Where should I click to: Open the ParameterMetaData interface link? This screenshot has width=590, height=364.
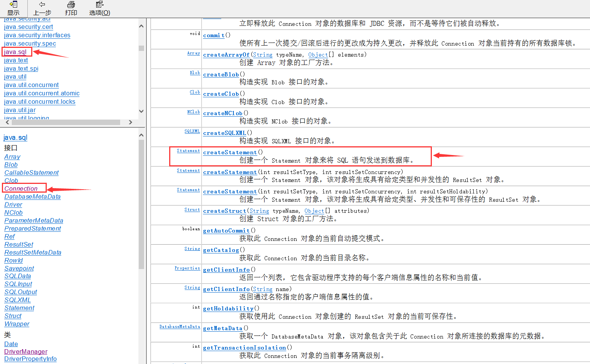pos(34,221)
